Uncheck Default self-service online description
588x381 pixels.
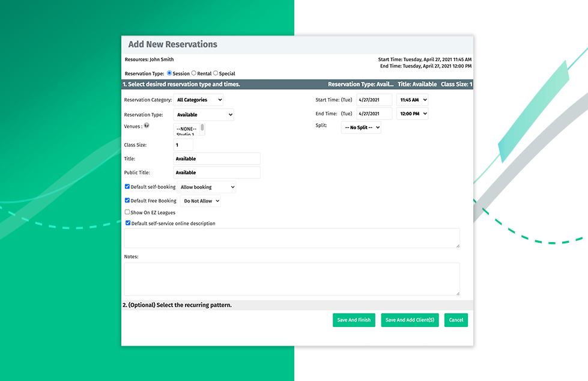tap(127, 223)
